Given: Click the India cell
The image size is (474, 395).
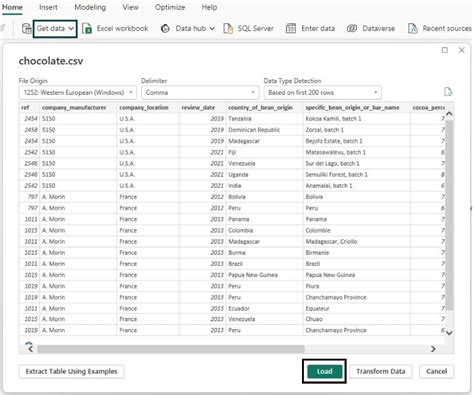Looking at the screenshot, I should pos(265,186).
